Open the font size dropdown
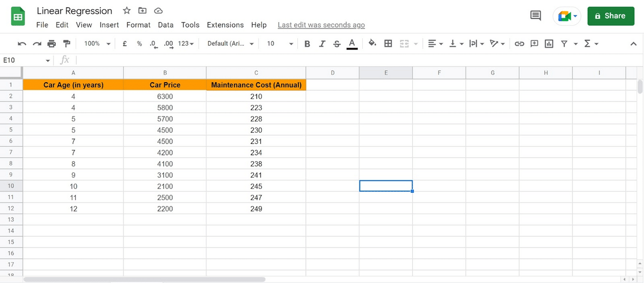Screen dimensions: 644x283 coord(280,43)
